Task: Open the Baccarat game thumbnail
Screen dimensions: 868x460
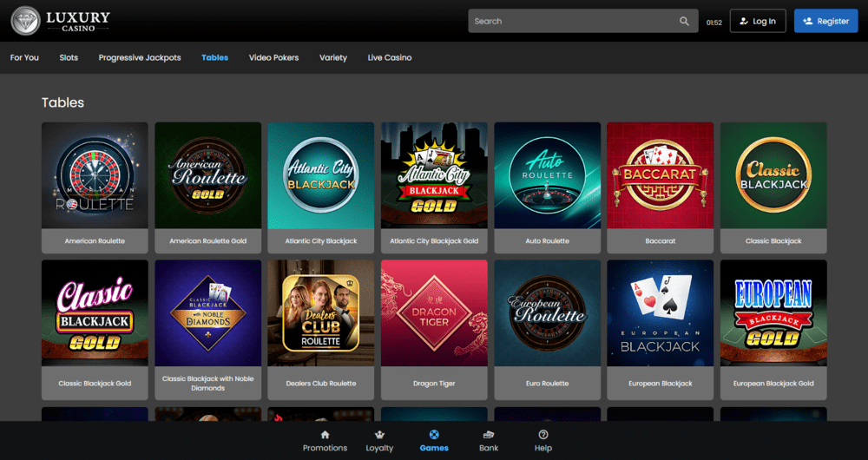Action: click(661, 175)
